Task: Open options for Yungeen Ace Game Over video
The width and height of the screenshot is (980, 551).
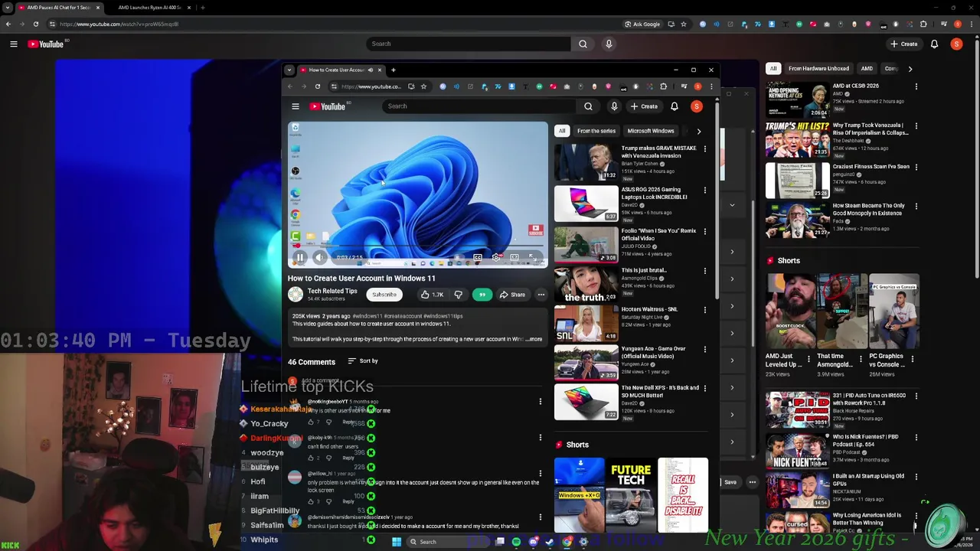Action: pos(705,350)
